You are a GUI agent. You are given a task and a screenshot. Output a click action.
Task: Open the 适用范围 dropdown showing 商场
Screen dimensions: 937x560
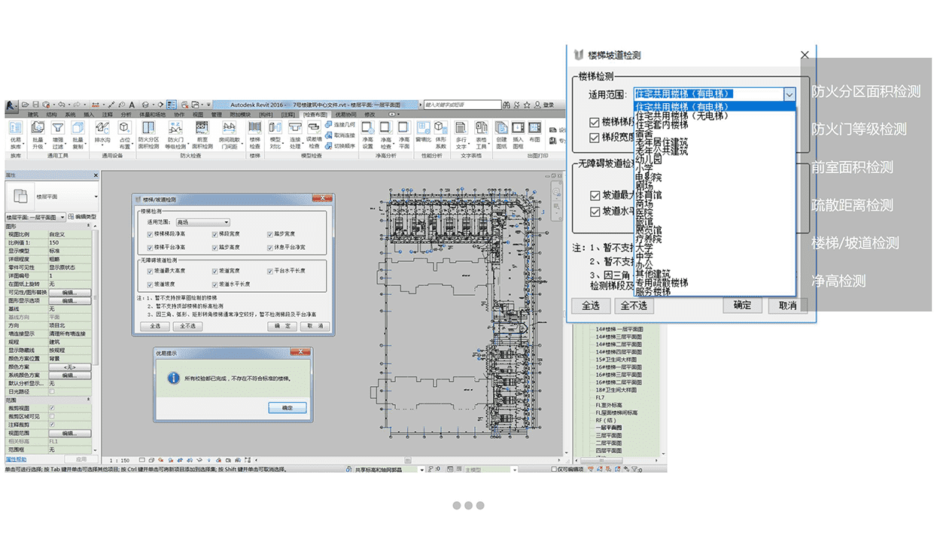click(x=202, y=223)
